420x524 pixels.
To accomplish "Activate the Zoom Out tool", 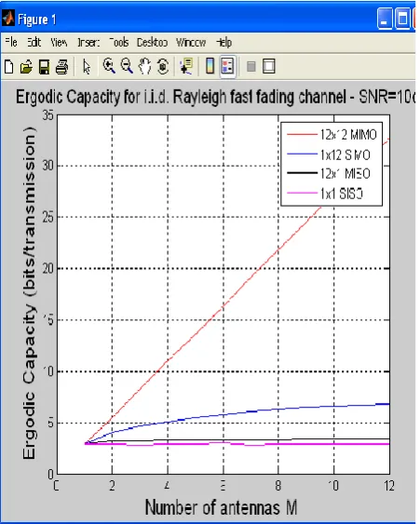I will pyautogui.click(x=127, y=66).
